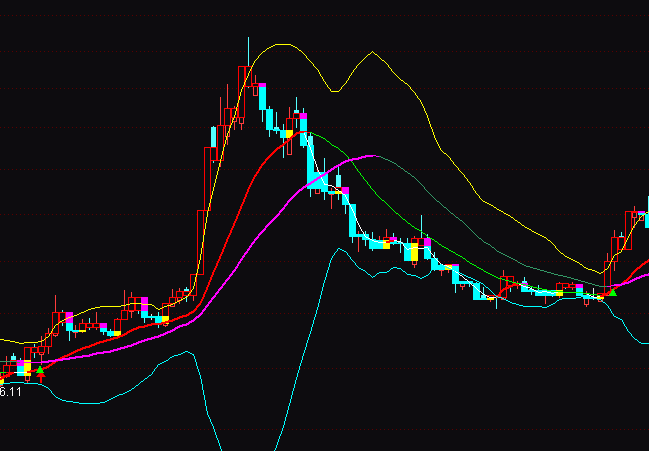Select the yellow upper band's second peak
This screenshot has height=451, width=649.
(372, 52)
